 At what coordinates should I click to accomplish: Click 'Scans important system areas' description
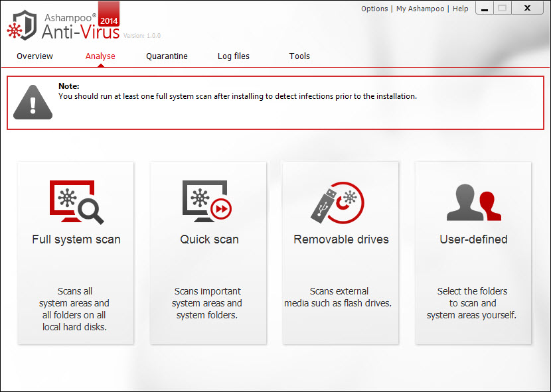click(207, 303)
